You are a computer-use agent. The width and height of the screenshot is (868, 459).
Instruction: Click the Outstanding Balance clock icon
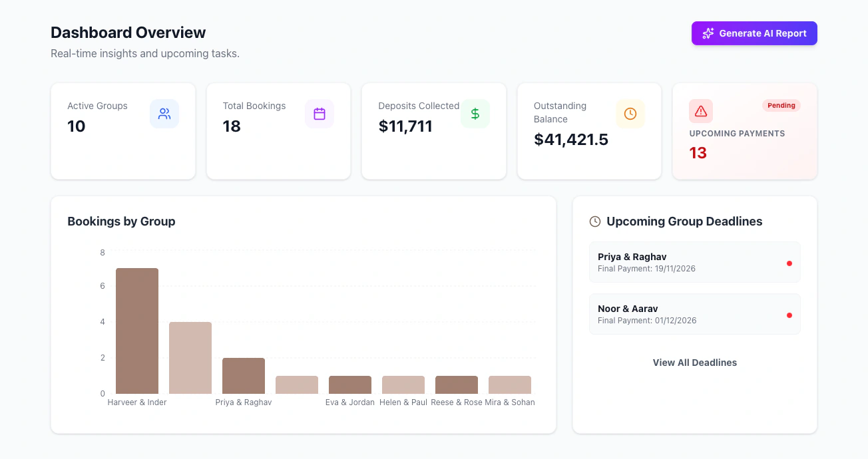630,114
